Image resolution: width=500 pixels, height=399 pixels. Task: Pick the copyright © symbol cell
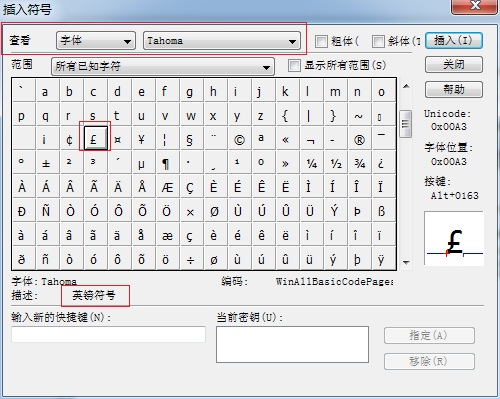pos(239,138)
